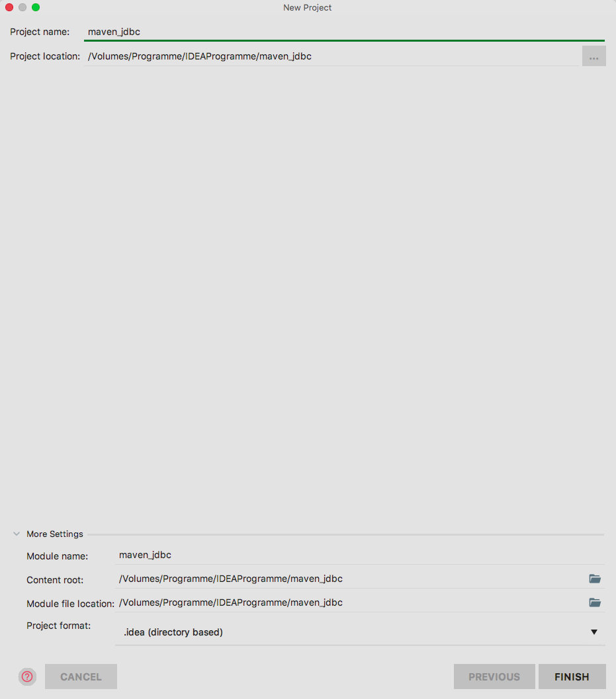Click the Module file location path field

pyautogui.click(x=350, y=602)
